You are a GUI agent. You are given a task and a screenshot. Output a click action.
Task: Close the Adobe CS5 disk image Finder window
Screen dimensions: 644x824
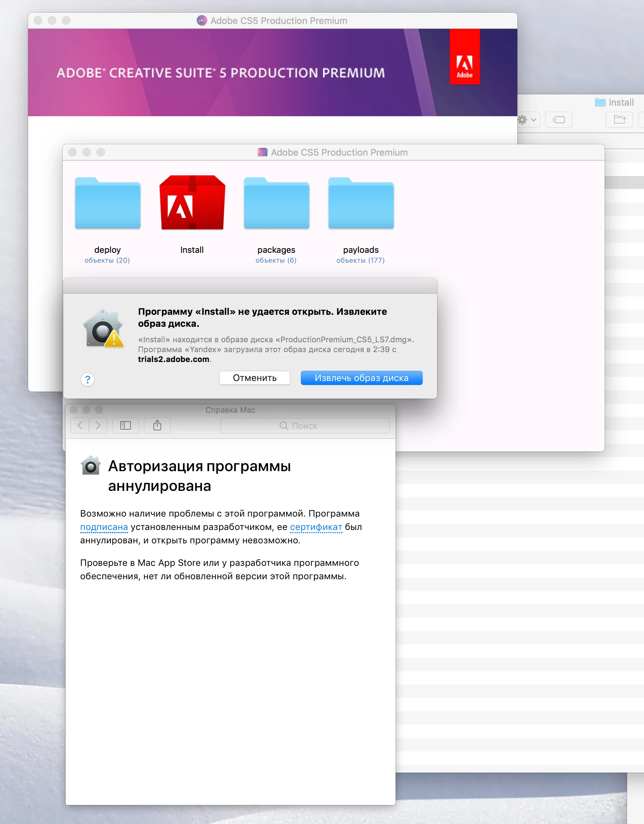click(x=72, y=152)
